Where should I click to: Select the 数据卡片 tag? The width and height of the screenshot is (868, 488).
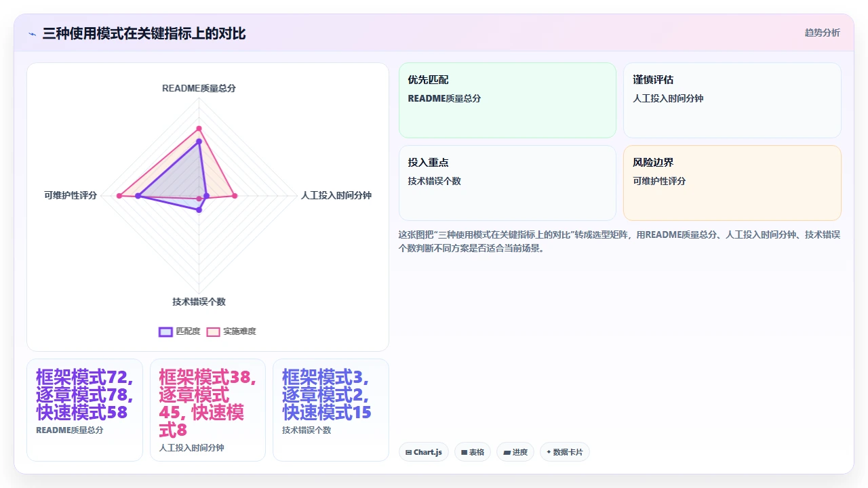coord(565,452)
